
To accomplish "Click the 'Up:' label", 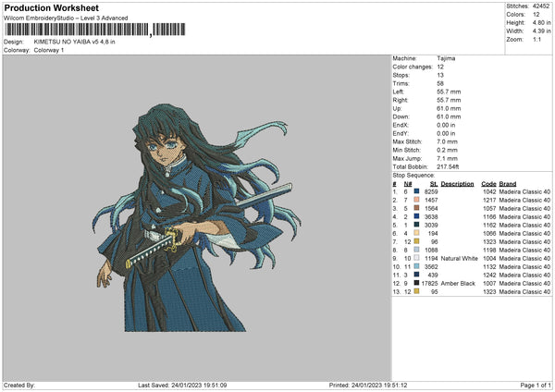I will coord(397,108).
